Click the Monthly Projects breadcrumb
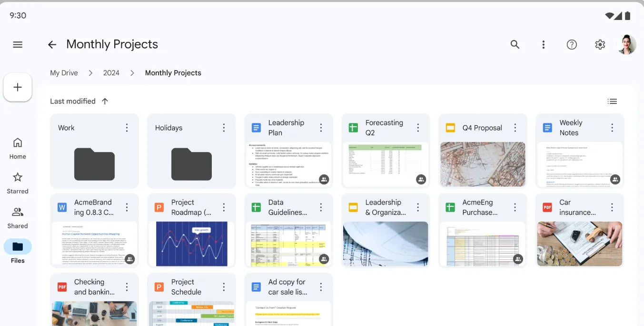 coord(173,73)
